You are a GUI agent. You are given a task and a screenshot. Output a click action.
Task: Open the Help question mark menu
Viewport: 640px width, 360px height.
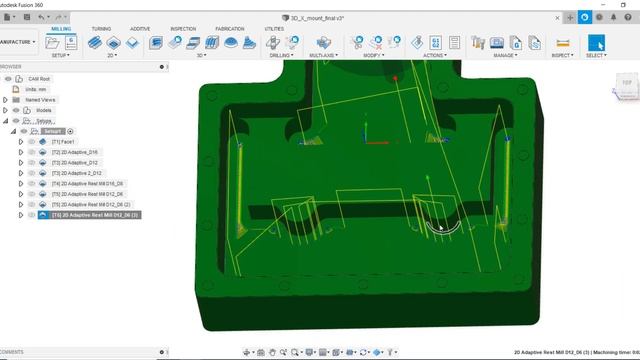click(628, 18)
